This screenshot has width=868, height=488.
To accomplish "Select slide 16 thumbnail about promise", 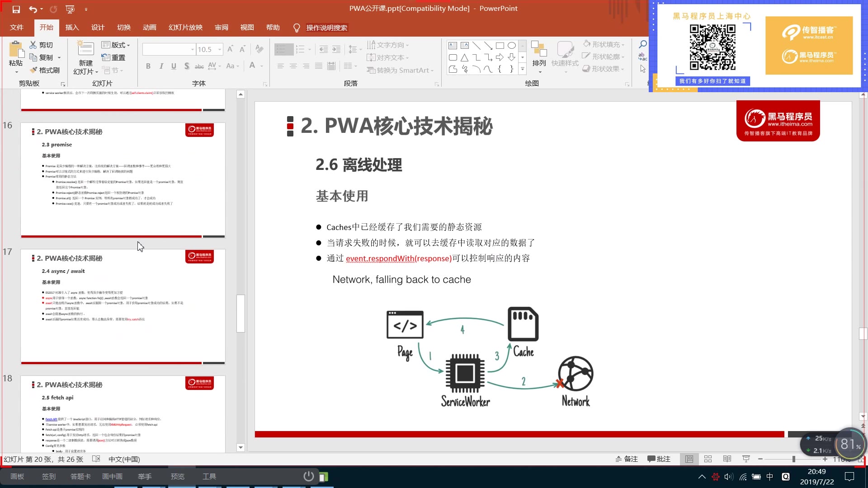I will coord(123,180).
